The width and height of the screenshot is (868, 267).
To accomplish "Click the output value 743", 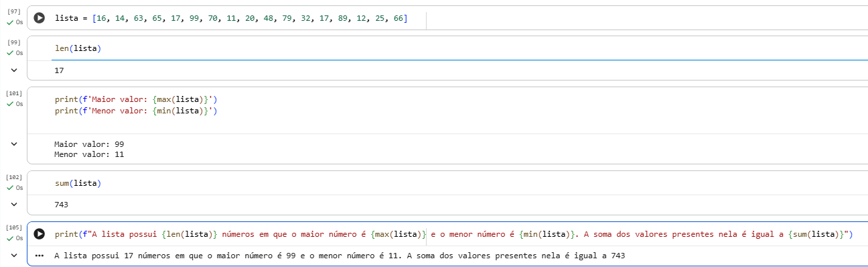I will (62, 205).
